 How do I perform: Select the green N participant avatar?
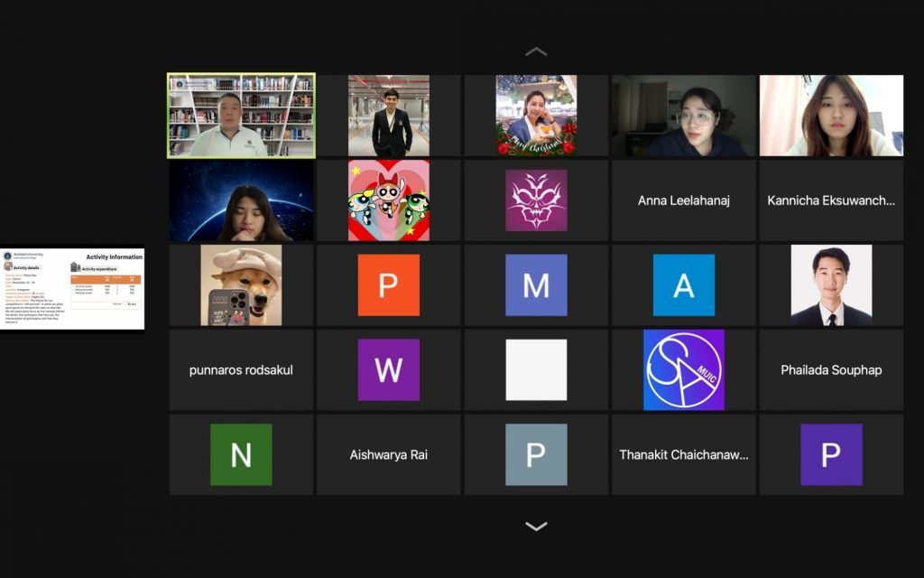(x=241, y=454)
